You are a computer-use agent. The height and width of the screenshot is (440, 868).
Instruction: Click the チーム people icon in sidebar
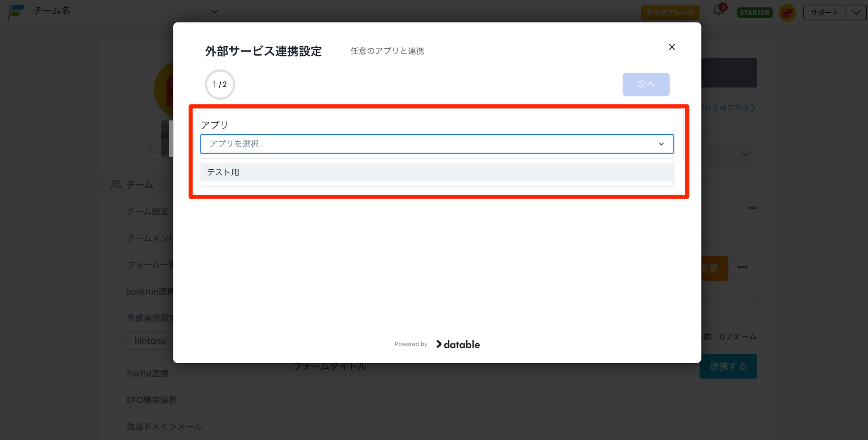click(x=116, y=185)
